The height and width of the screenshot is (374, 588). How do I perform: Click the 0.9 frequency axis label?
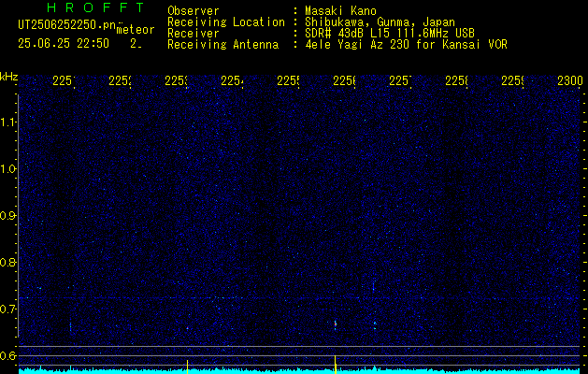click(x=7, y=216)
